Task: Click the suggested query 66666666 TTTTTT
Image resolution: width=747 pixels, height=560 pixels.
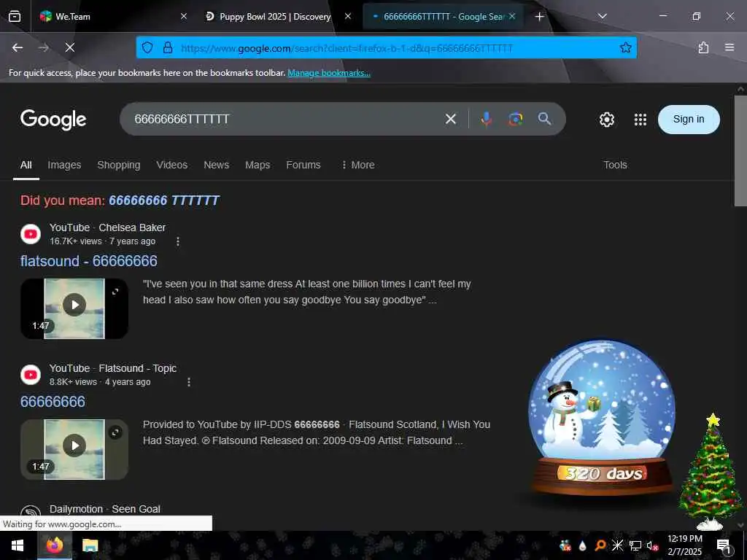Action: point(164,201)
